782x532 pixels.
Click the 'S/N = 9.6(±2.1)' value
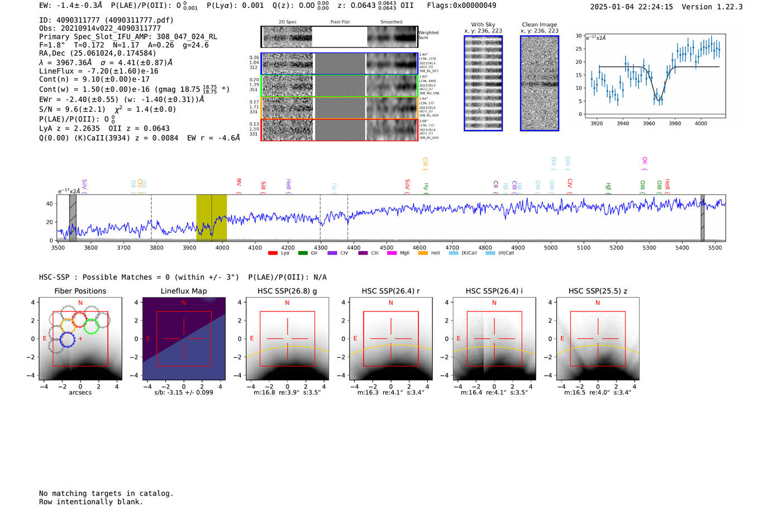[x=72, y=109]
